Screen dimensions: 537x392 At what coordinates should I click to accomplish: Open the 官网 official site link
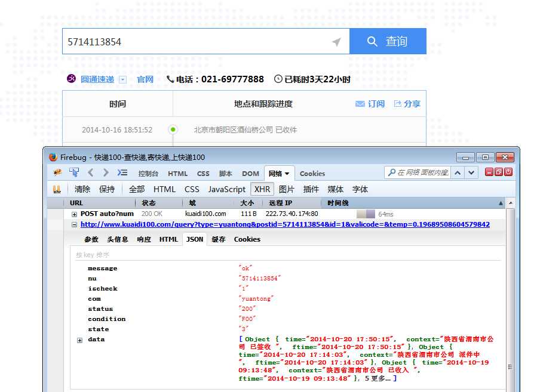(x=145, y=79)
